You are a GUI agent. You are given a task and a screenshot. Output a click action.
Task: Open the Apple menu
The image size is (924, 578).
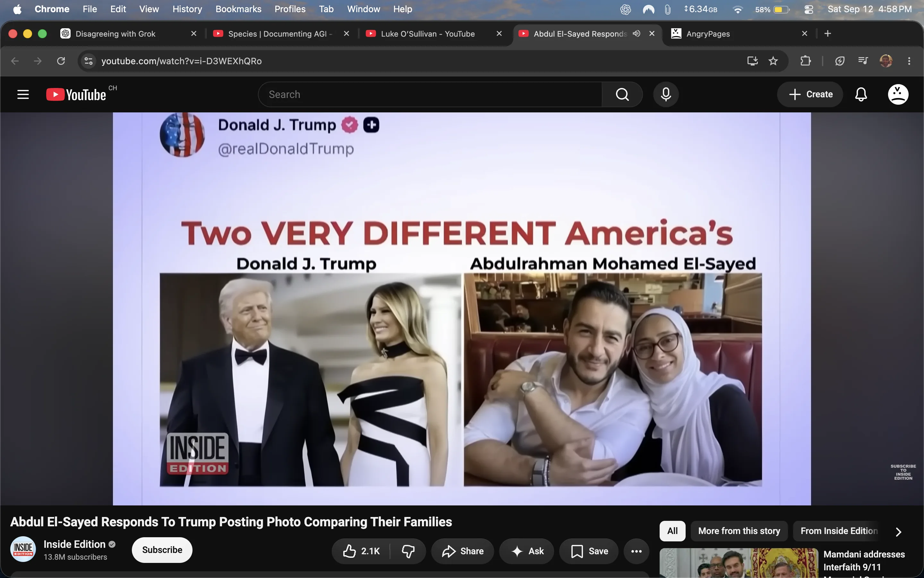point(17,9)
